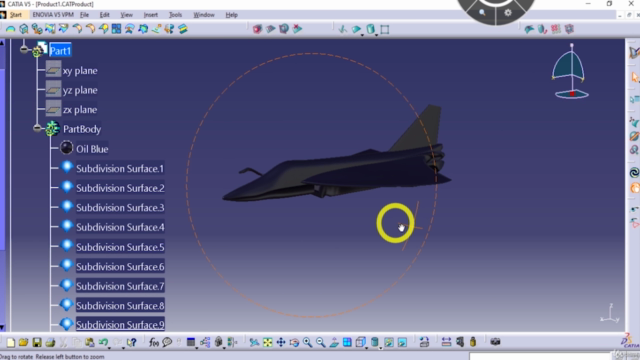
Task: Click the New document icon
Action: coord(11,342)
